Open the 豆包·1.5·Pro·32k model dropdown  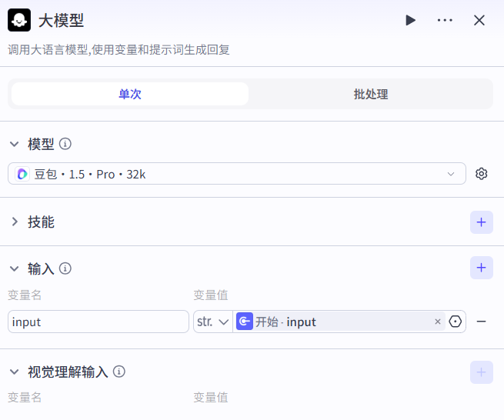240,174
